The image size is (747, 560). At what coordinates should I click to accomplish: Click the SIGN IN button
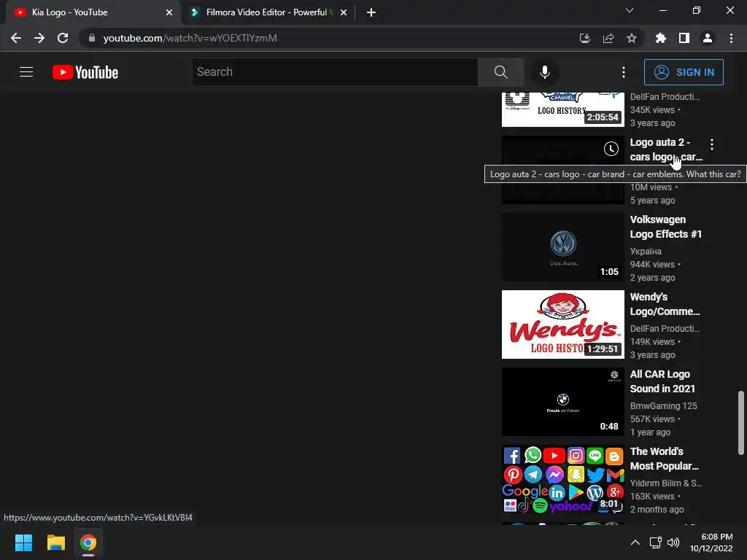pos(683,72)
